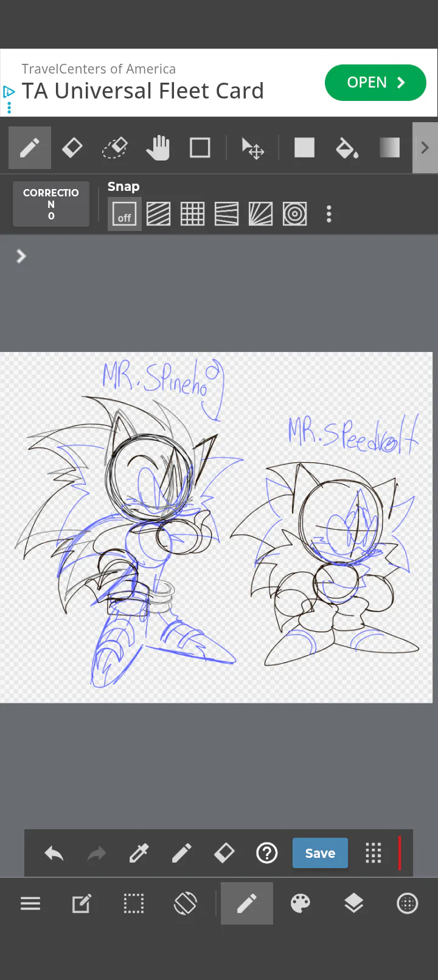Choose the dashed-outline Eraser selection tool

point(114,148)
